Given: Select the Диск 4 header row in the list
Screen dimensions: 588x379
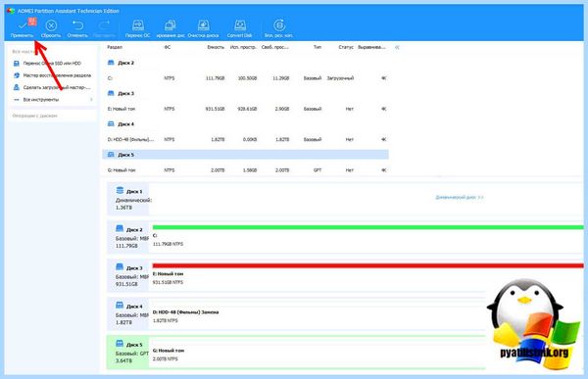Looking at the screenshot, I should point(245,124).
